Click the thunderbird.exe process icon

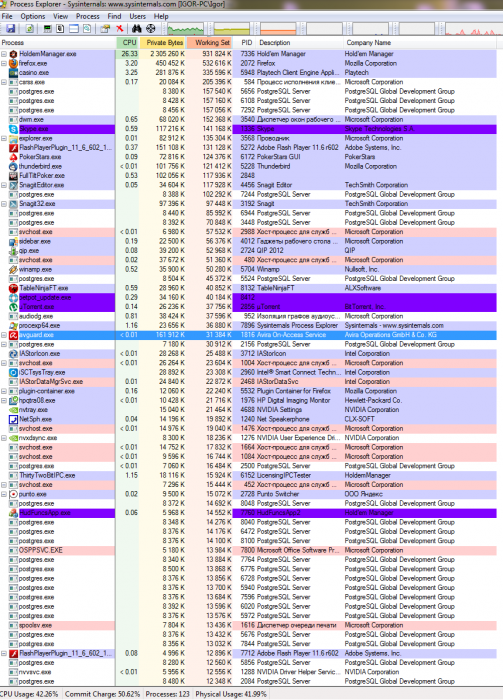[13, 167]
